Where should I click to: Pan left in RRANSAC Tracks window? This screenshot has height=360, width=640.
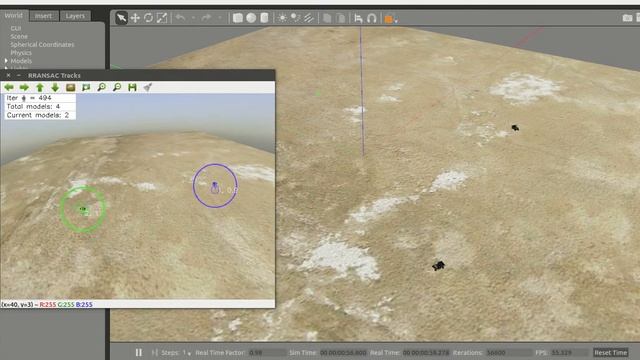point(9,87)
